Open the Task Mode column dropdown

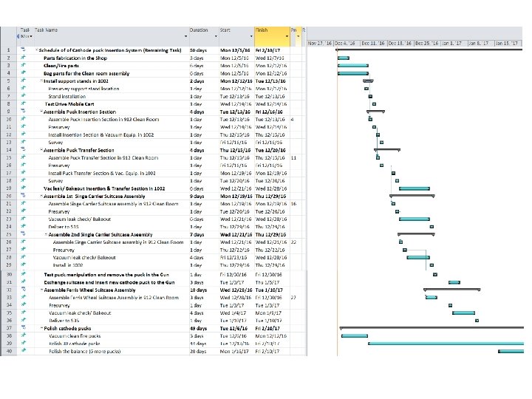tap(31, 36)
